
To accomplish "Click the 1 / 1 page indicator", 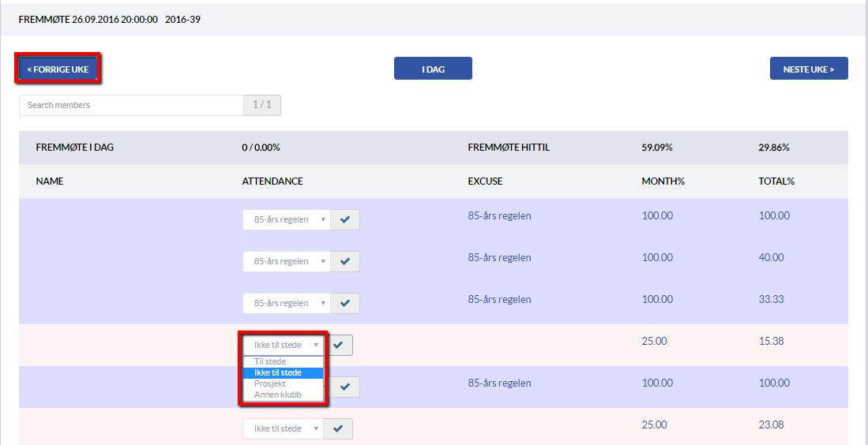I will 262,105.
